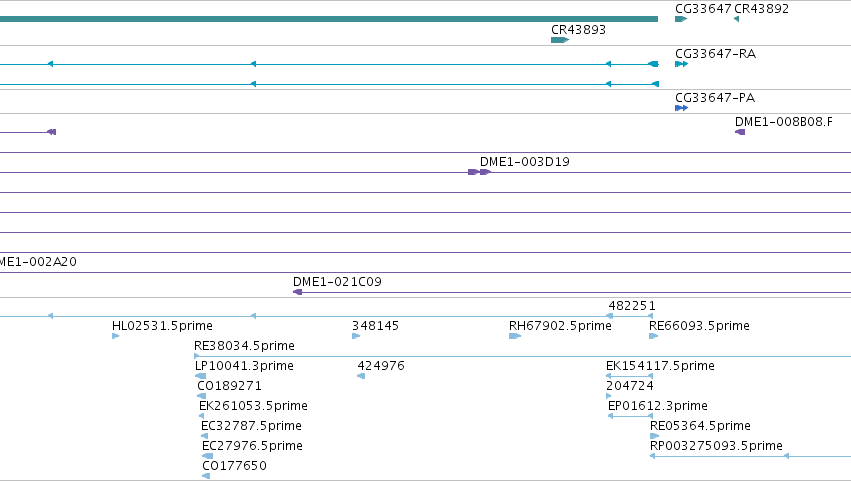Image resolution: width=851 pixels, height=481 pixels.
Task: Select the 482251 EST span line
Action: tap(630, 316)
